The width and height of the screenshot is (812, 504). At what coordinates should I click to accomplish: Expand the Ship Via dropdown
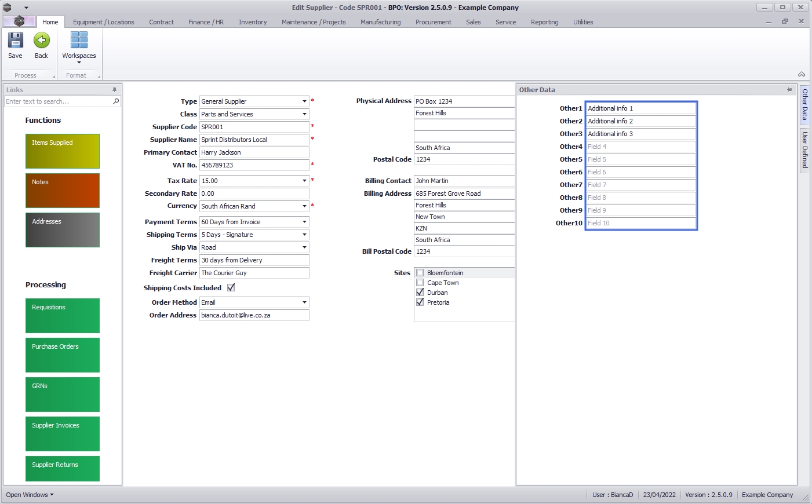[304, 247]
